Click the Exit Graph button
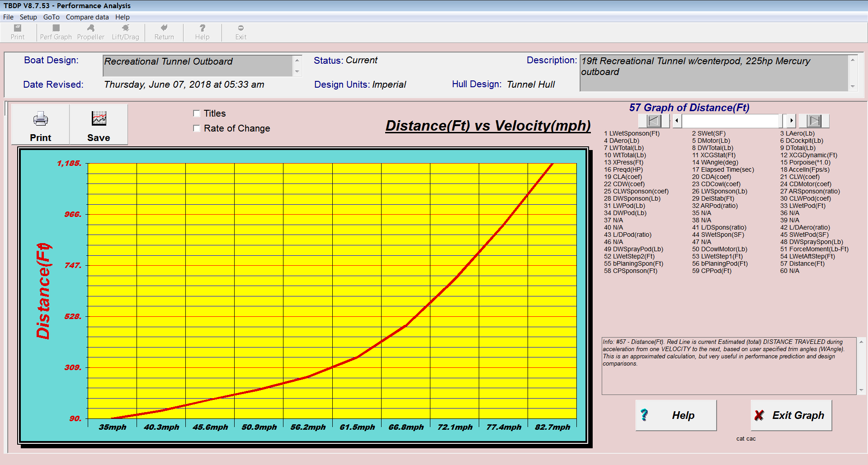 pyautogui.click(x=791, y=415)
